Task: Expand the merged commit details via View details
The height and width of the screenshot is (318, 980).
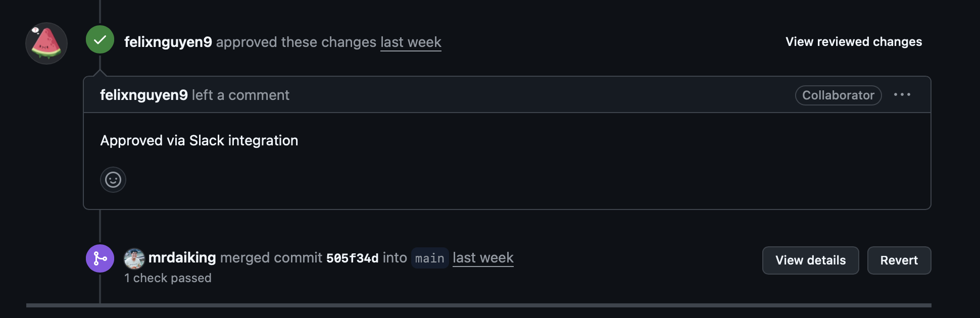Action: tap(810, 260)
